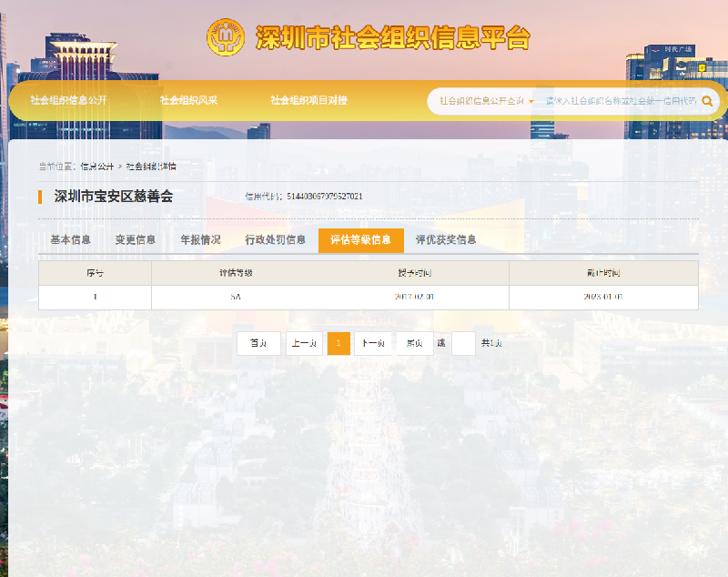Focus the page jump number box
Image resolution: width=728 pixels, height=577 pixels.
[x=463, y=343]
